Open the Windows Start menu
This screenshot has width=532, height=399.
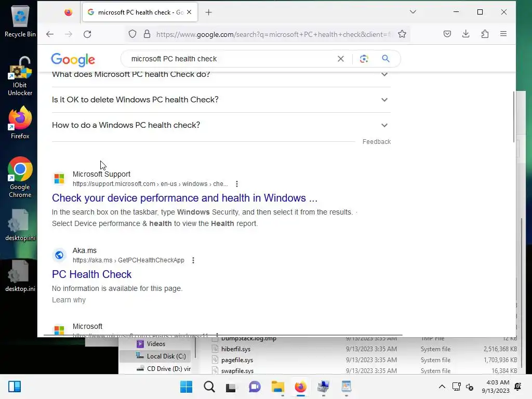coord(186,387)
